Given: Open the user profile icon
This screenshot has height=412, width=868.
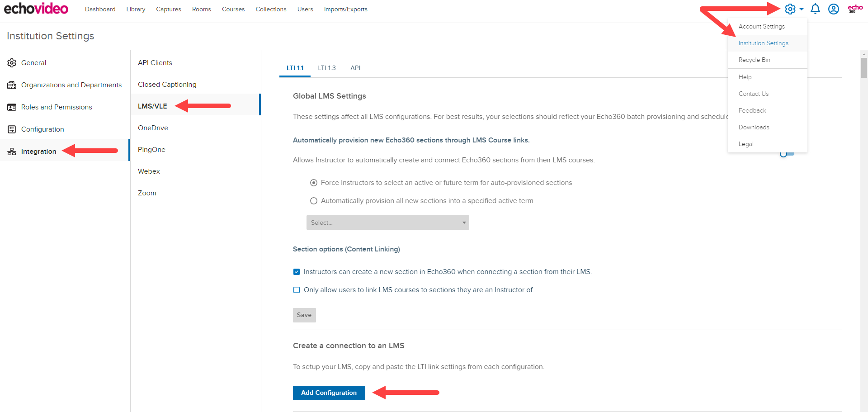Looking at the screenshot, I should (x=834, y=9).
